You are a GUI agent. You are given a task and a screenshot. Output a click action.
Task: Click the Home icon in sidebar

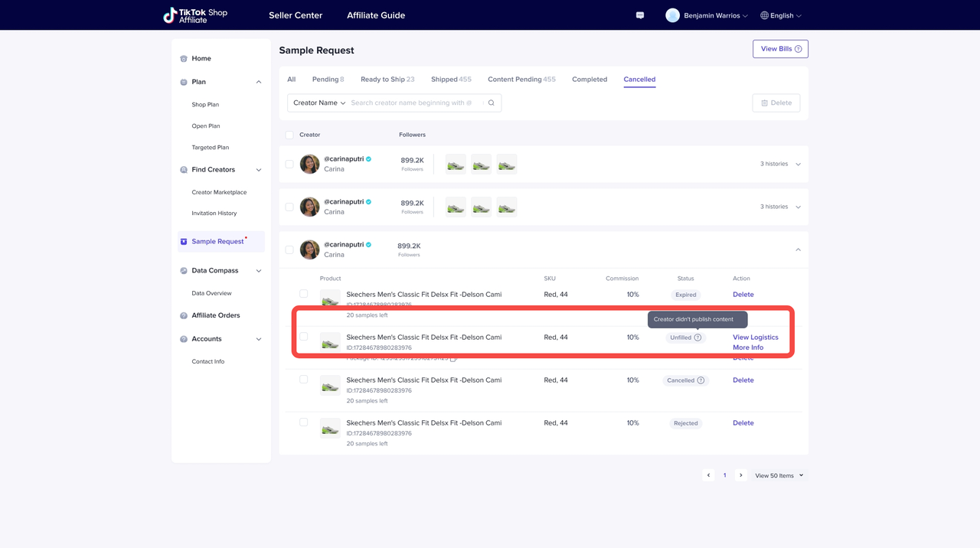click(184, 59)
